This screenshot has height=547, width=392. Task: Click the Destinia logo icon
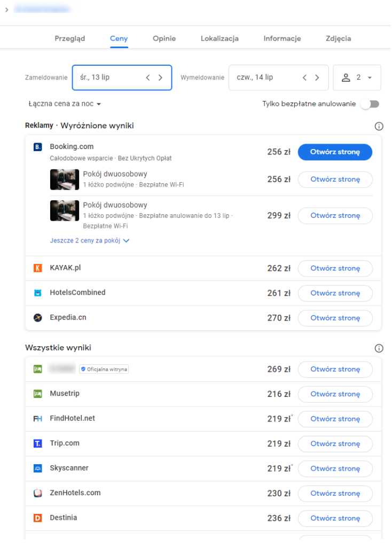point(38,518)
